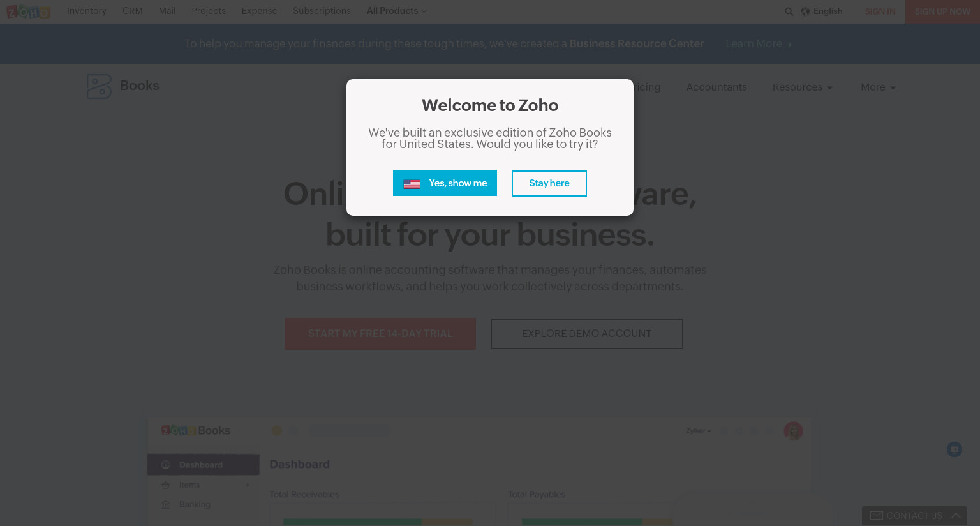
Task: Expand the More menu
Action: [878, 87]
